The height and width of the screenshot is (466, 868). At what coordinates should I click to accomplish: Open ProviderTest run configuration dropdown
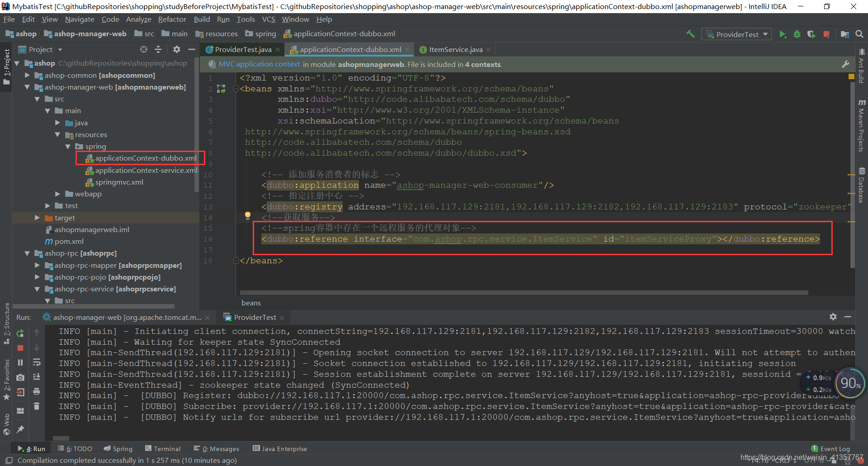point(736,34)
